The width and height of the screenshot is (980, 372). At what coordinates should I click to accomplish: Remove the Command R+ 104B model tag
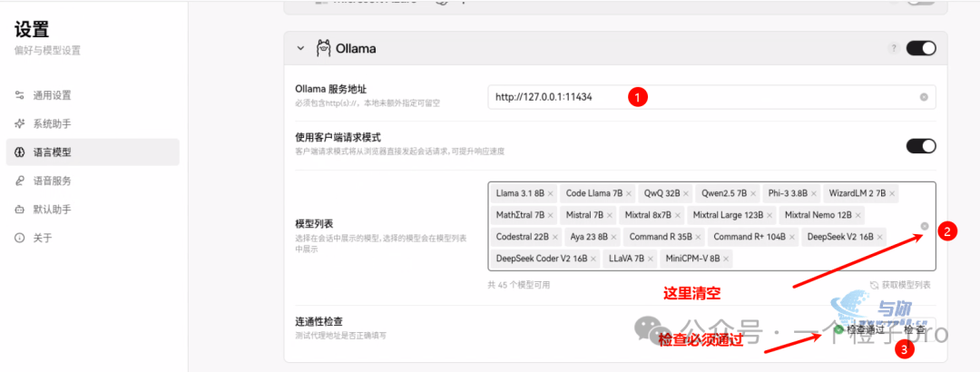tap(791, 237)
